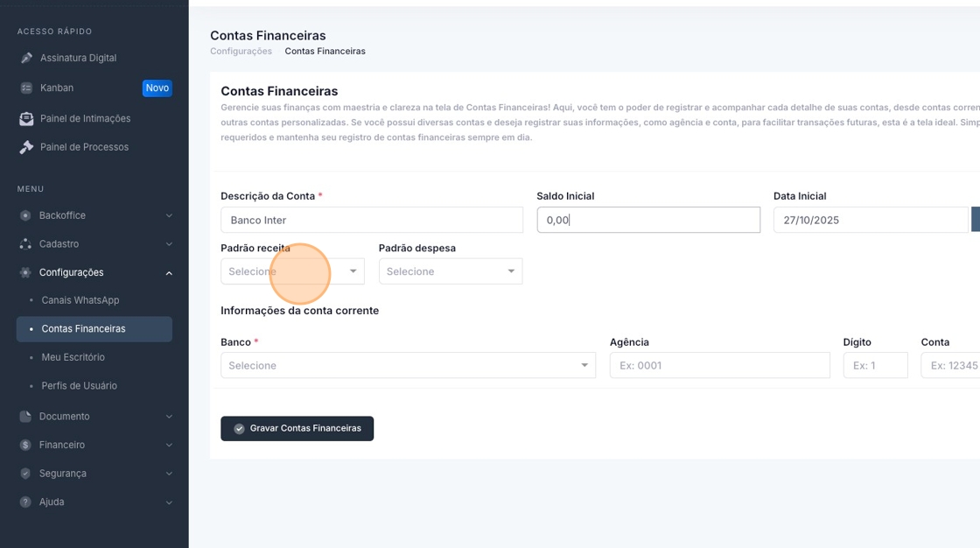980x548 pixels.
Task: Click the Configurações breadcrumb link
Action: click(241, 52)
